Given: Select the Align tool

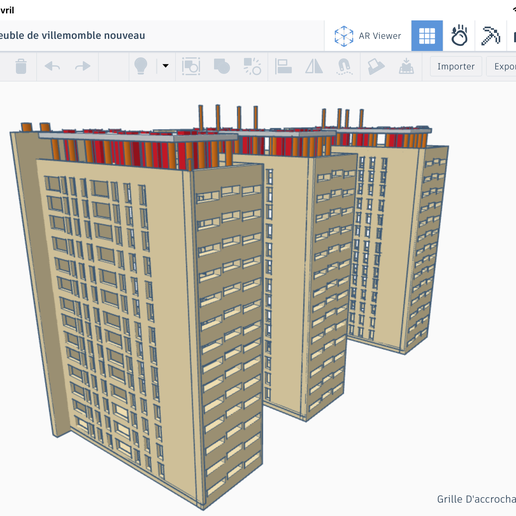Looking at the screenshot, I should 283,66.
